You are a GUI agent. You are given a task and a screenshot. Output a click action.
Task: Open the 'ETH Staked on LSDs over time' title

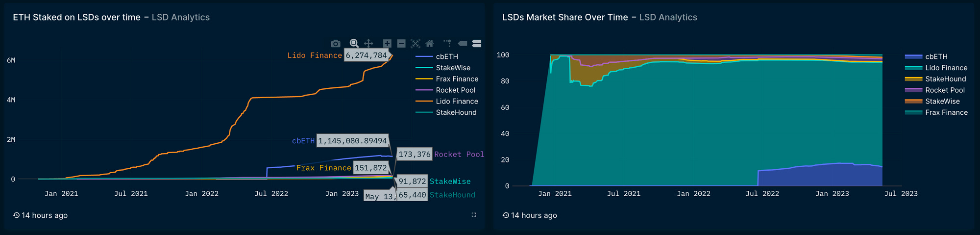(x=76, y=17)
